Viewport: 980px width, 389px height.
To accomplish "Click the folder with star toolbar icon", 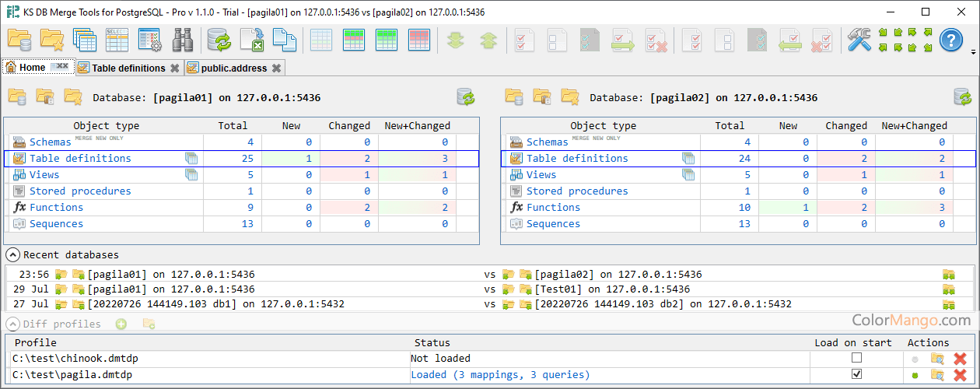I will point(52,40).
